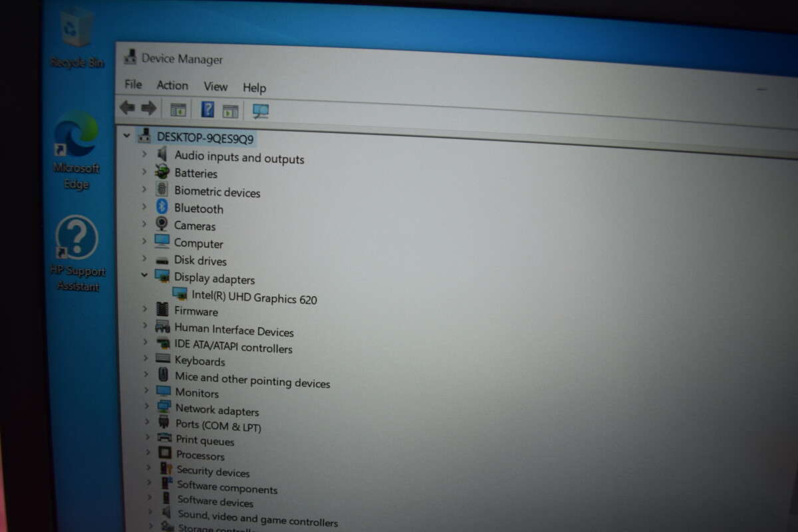Click the Human Interface Devices icon
798x532 pixels.
click(163, 327)
